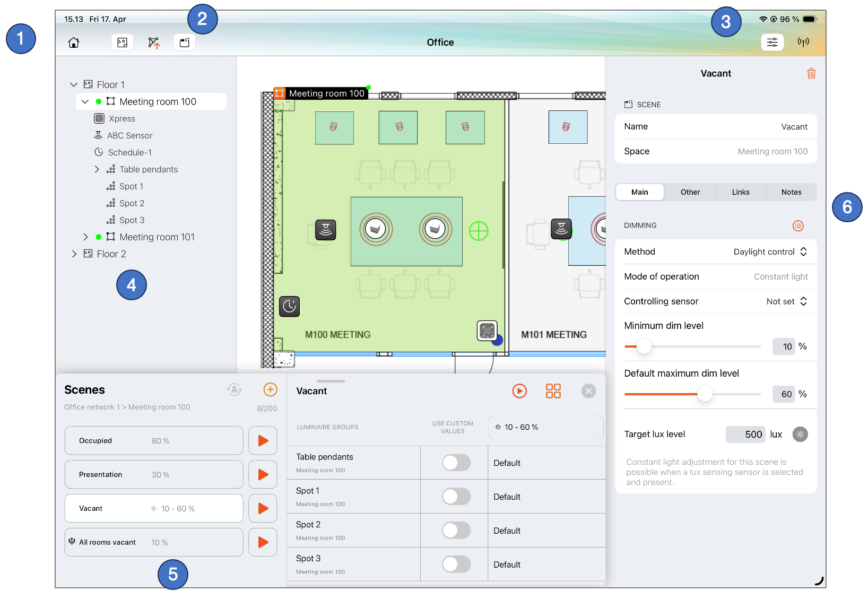The height and width of the screenshot is (591, 868).
Task: Tap the Meeting room 100 label tag on plan
Action: [322, 93]
